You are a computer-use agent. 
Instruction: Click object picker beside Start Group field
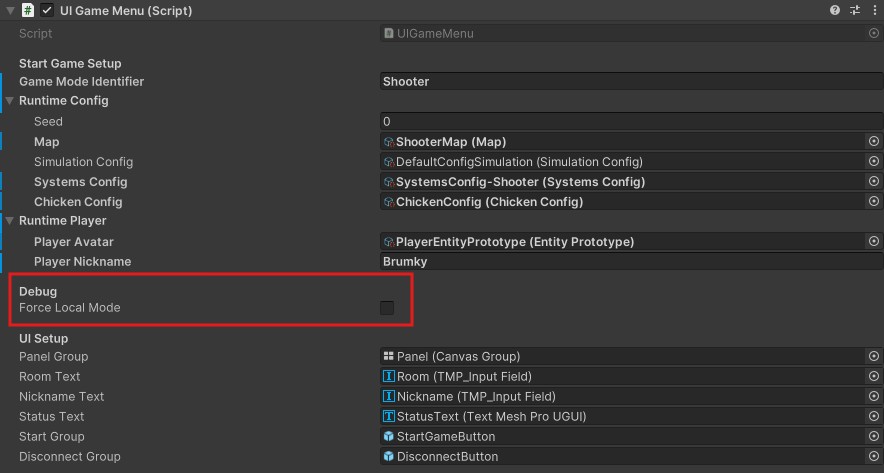tap(873, 437)
